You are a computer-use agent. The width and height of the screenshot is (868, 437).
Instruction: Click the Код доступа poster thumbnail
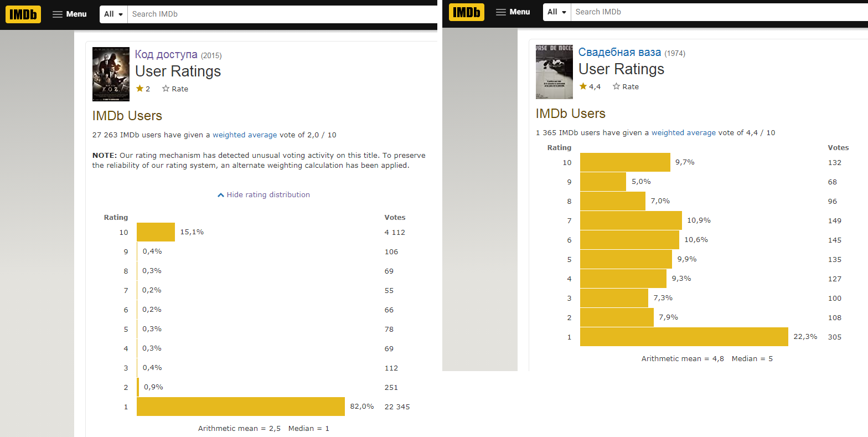click(x=111, y=74)
